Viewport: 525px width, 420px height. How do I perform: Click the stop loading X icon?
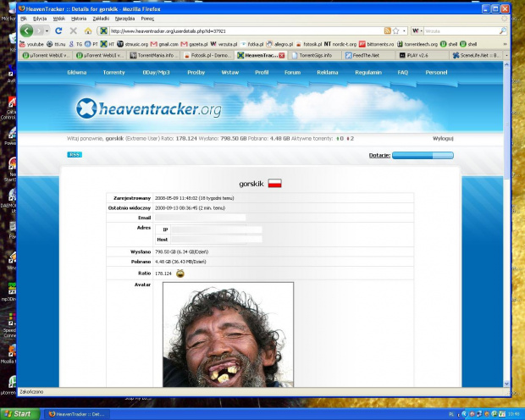pos(74,30)
